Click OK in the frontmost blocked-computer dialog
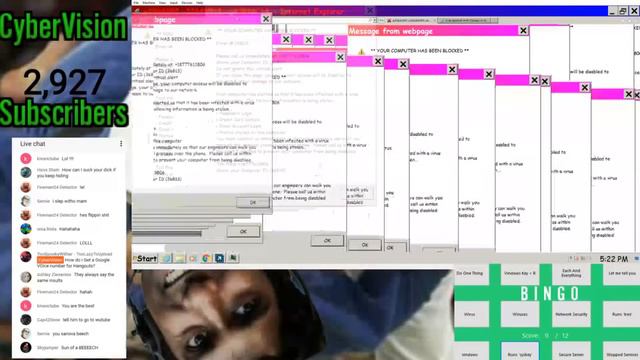The image size is (640, 360). coord(253,202)
